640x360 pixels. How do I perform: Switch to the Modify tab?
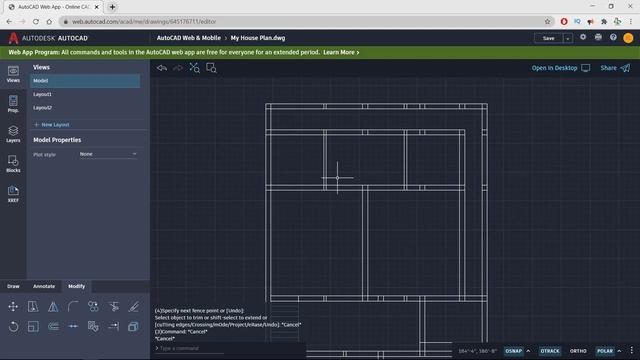coord(76,286)
